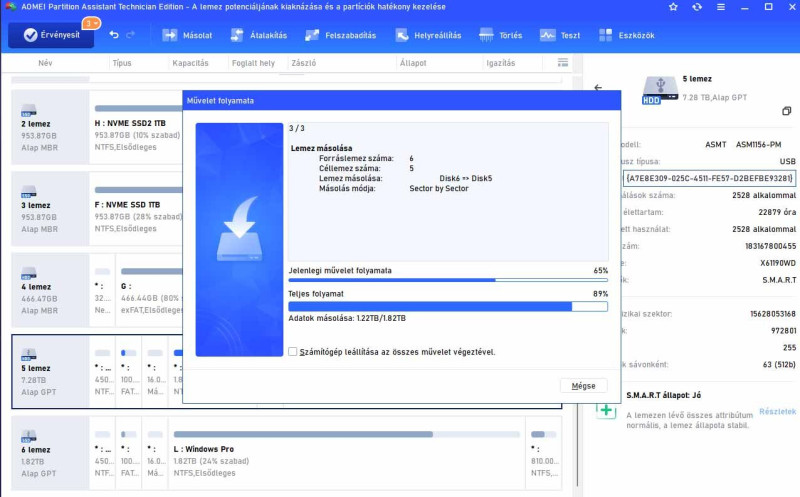
Task: Click the current operation progress bar
Action: 448,280
